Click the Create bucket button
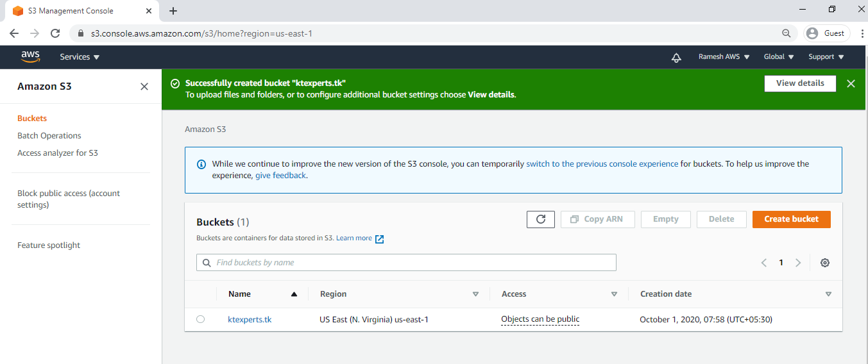The width and height of the screenshot is (868, 364). pyautogui.click(x=791, y=219)
